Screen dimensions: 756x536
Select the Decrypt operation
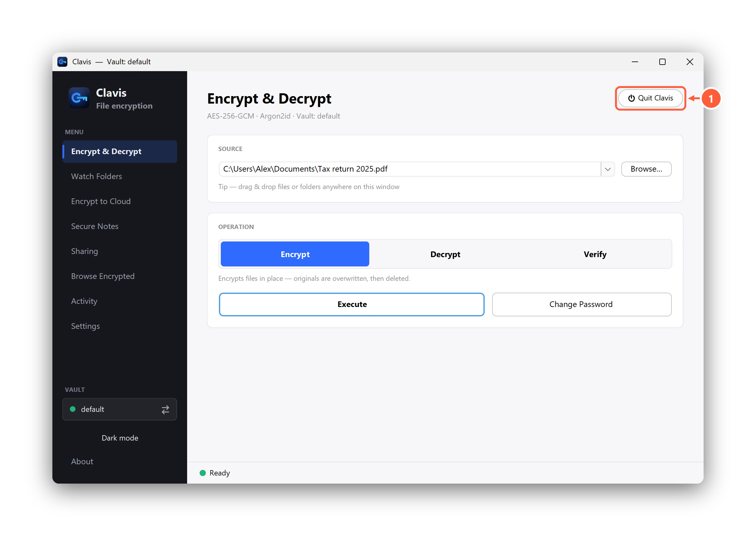[x=445, y=254]
